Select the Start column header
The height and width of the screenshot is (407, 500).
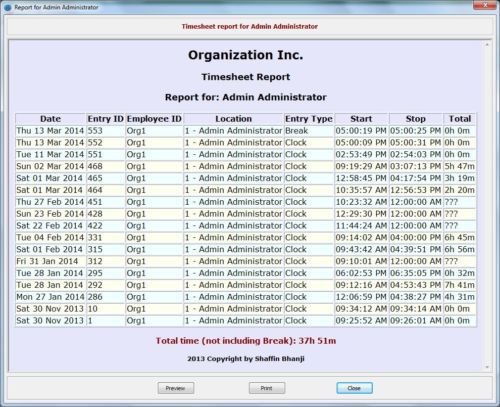(x=361, y=119)
